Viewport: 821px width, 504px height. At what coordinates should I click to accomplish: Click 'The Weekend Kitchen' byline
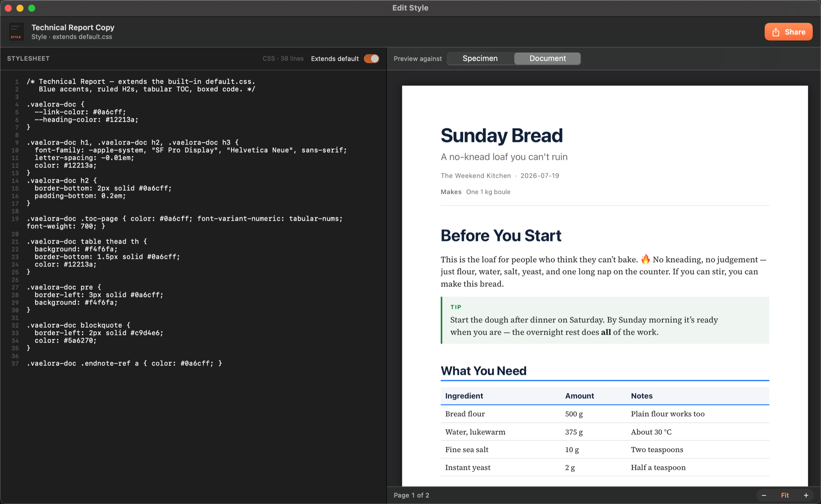point(476,176)
